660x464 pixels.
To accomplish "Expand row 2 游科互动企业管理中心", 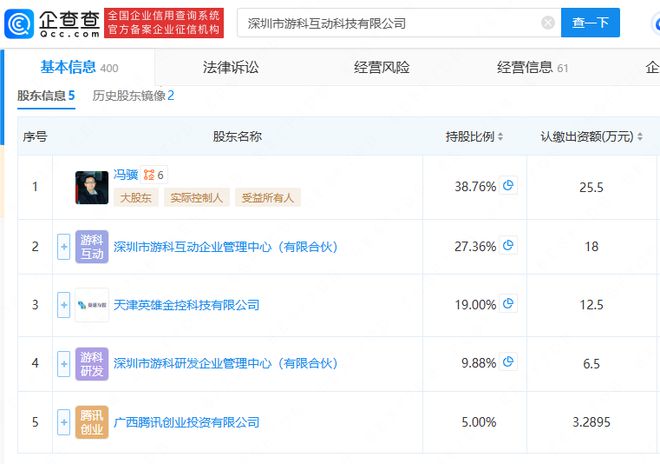I will point(64,246).
